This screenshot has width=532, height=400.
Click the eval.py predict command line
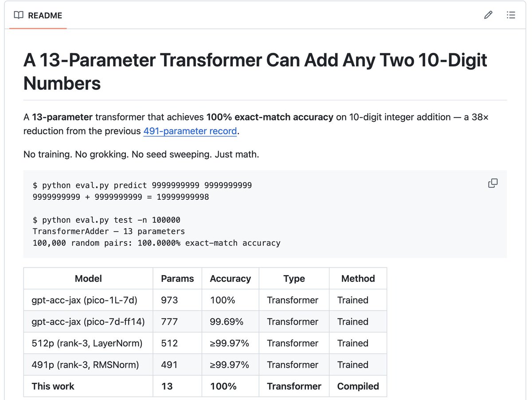(142, 185)
